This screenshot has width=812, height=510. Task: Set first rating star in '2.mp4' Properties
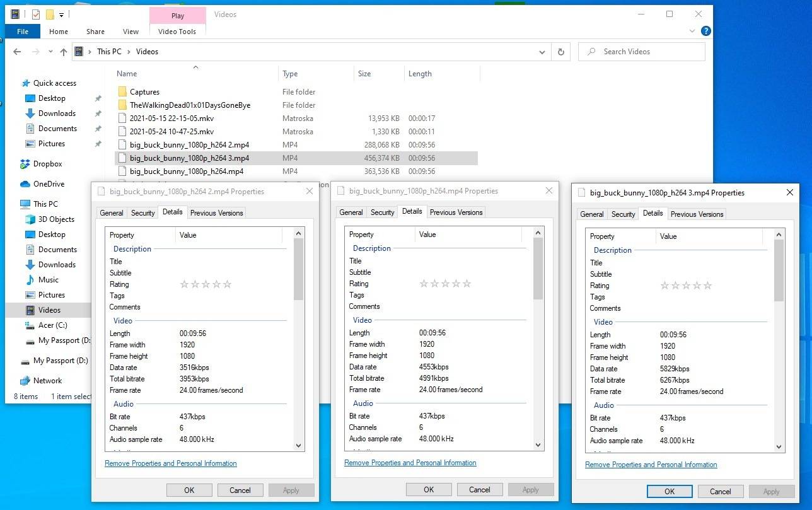pyautogui.click(x=184, y=284)
